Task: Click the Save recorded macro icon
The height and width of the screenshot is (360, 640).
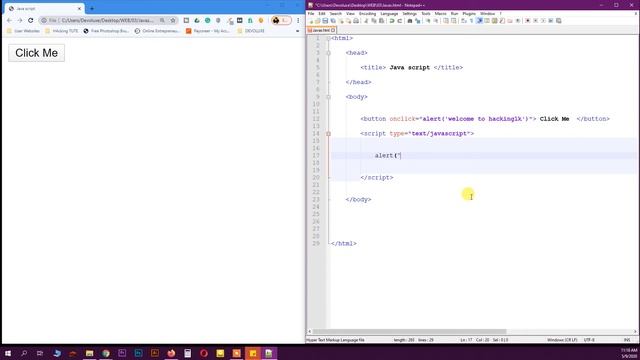Action: [558, 21]
